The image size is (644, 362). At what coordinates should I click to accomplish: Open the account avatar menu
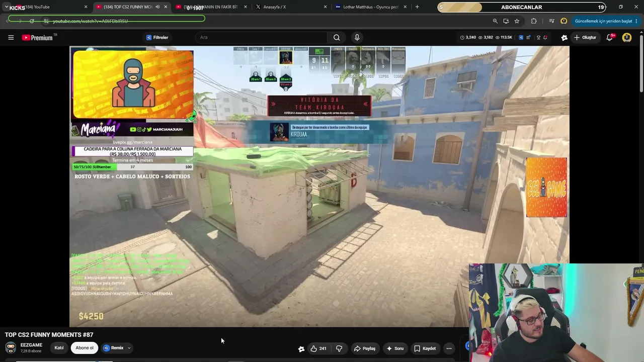pos(627,37)
